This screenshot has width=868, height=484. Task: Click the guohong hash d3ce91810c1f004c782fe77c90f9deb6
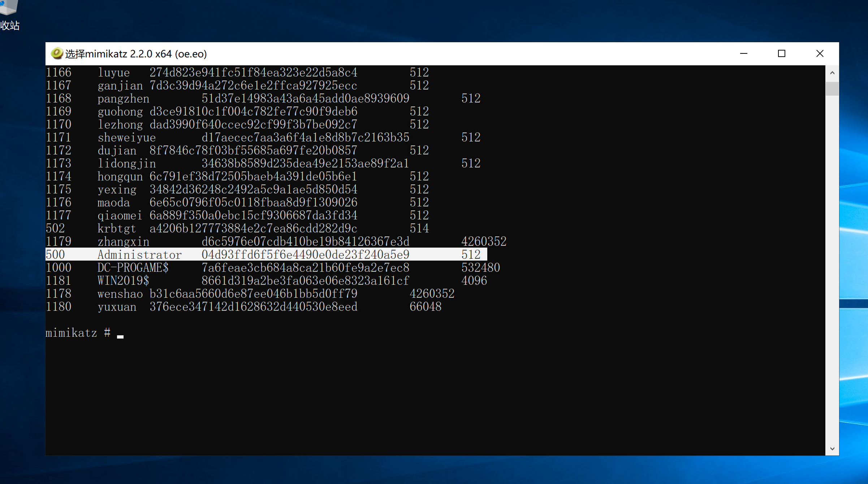coord(253,112)
